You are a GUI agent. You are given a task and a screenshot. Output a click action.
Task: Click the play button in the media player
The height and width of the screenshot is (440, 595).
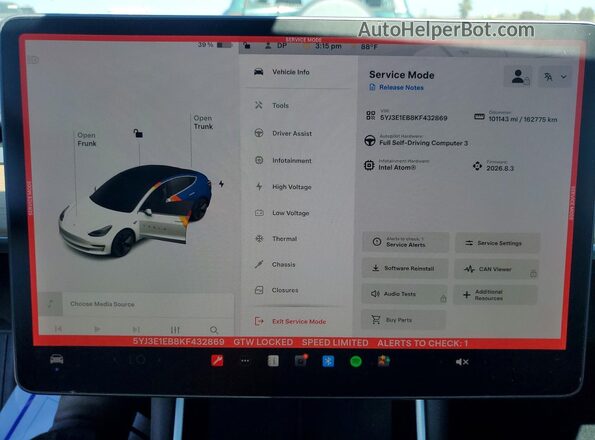coord(97,329)
